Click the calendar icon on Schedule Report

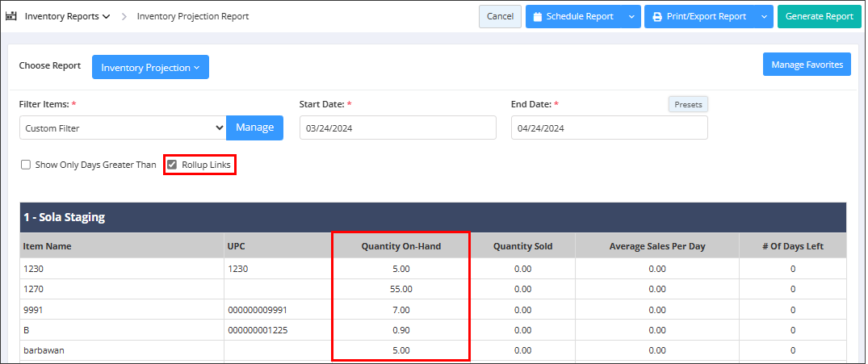(x=537, y=17)
